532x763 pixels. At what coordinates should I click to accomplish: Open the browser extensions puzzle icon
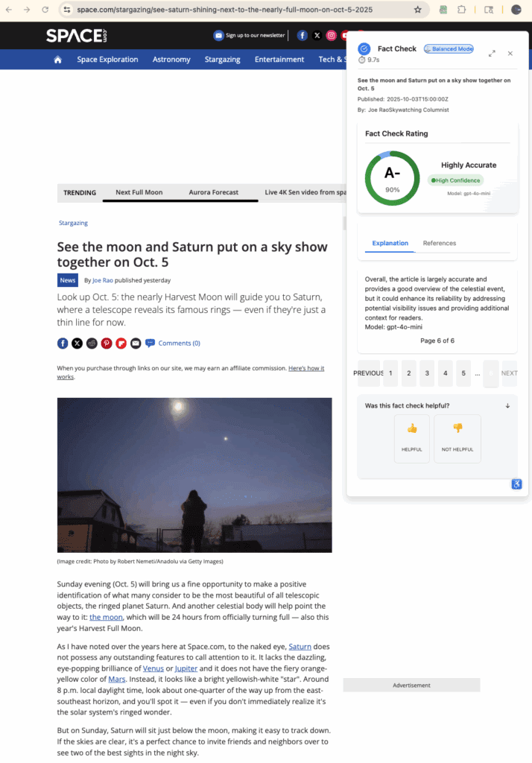click(462, 10)
